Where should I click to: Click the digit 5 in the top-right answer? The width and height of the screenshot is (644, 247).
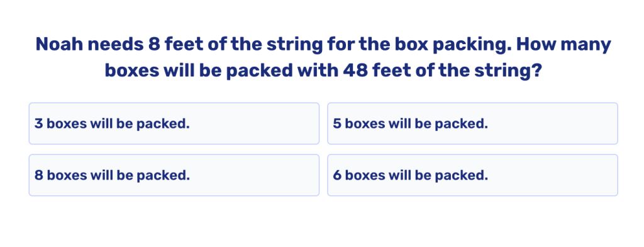[x=337, y=123]
